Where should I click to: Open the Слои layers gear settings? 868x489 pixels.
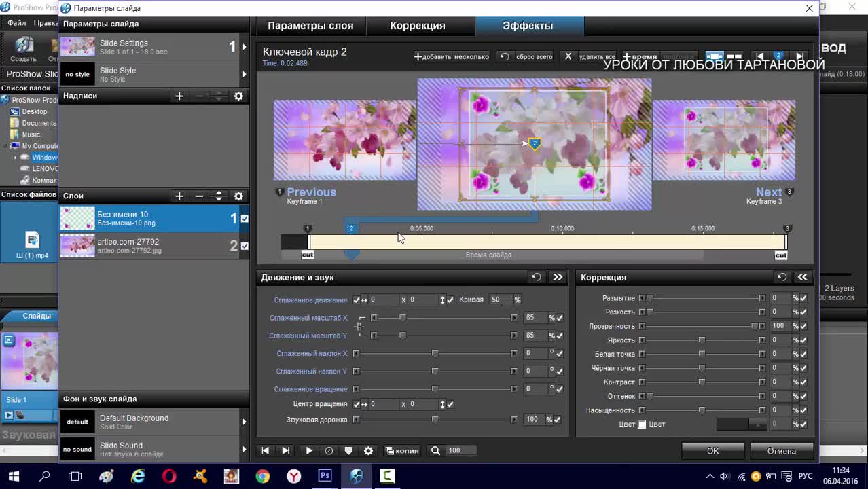tap(238, 196)
